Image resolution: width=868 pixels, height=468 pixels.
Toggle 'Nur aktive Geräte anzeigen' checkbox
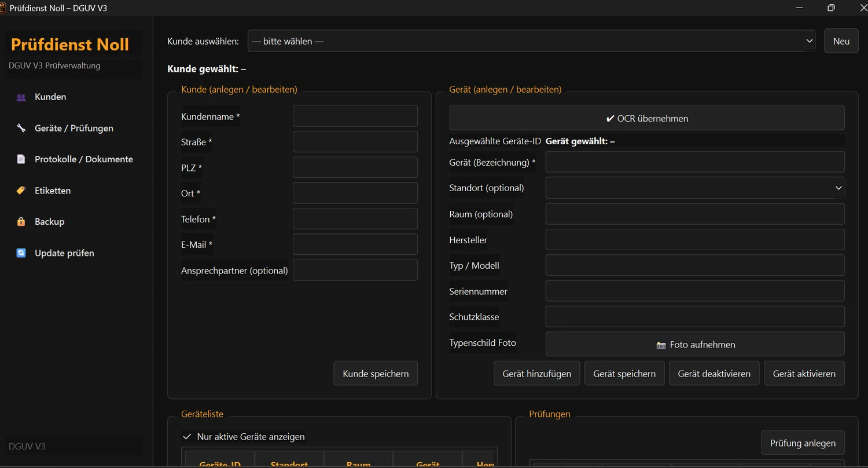tap(187, 437)
